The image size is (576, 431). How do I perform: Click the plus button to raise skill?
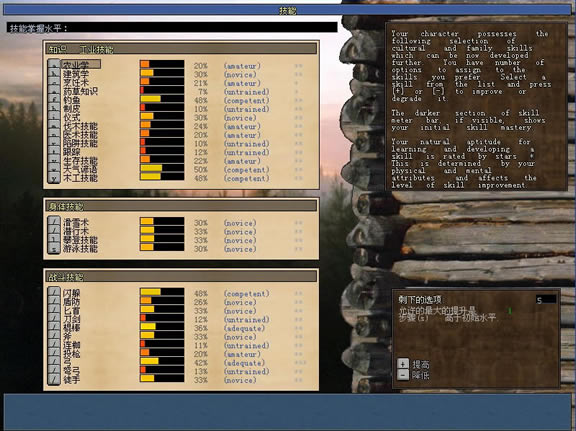coord(403,364)
